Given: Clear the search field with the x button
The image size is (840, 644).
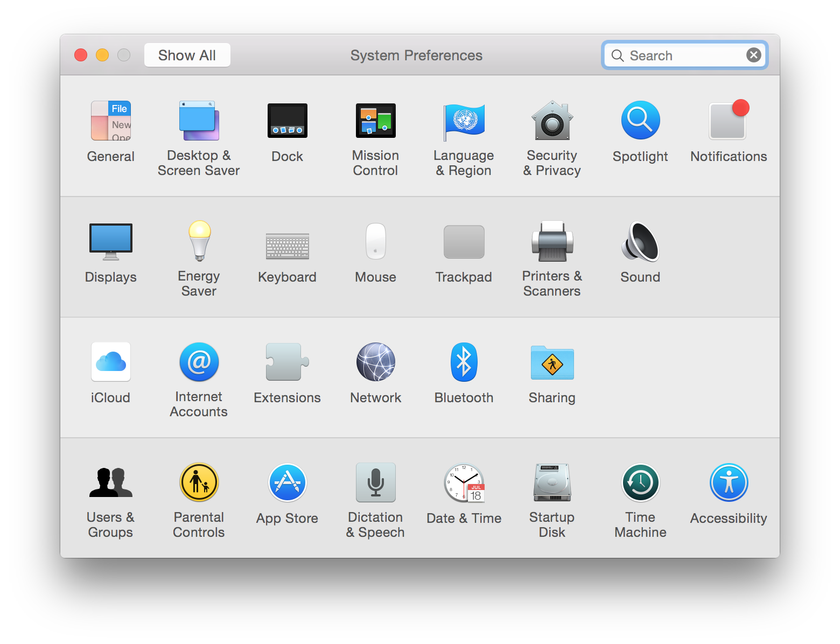Looking at the screenshot, I should pos(753,54).
